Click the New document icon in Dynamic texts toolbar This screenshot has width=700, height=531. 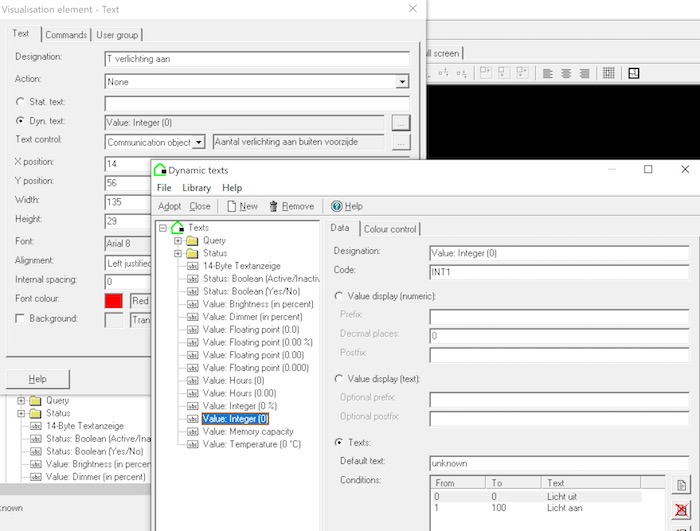coord(231,206)
